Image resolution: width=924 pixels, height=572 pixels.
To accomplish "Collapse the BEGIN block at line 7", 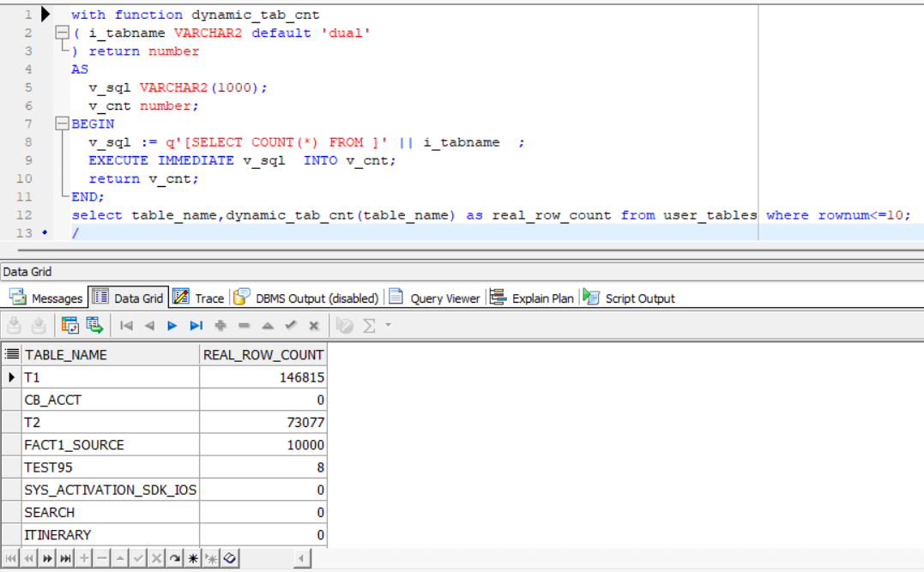I will click(x=61, y=124).
